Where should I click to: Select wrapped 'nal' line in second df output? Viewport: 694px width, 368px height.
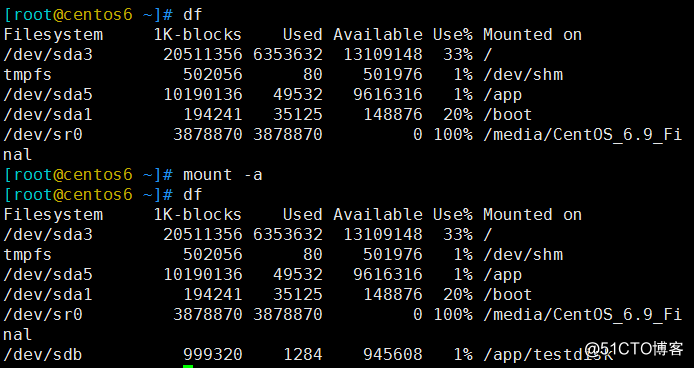[18, 334]
